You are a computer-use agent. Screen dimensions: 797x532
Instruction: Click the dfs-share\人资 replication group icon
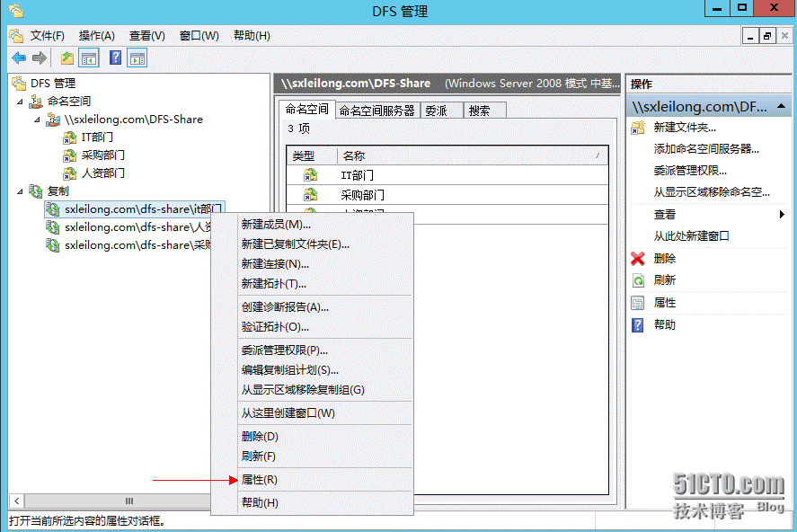[53, 227]
